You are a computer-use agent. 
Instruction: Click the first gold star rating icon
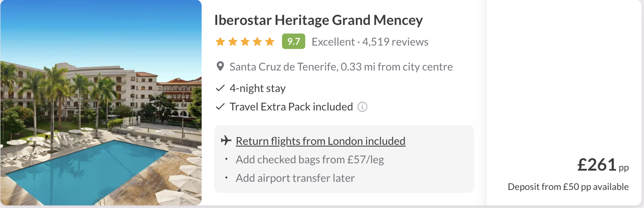point(220,42)
